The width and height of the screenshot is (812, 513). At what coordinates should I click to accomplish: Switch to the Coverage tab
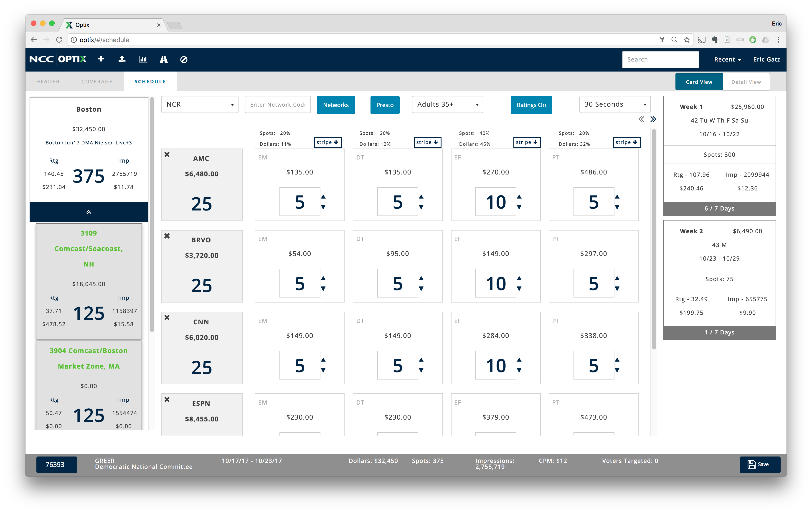point(97,82)
